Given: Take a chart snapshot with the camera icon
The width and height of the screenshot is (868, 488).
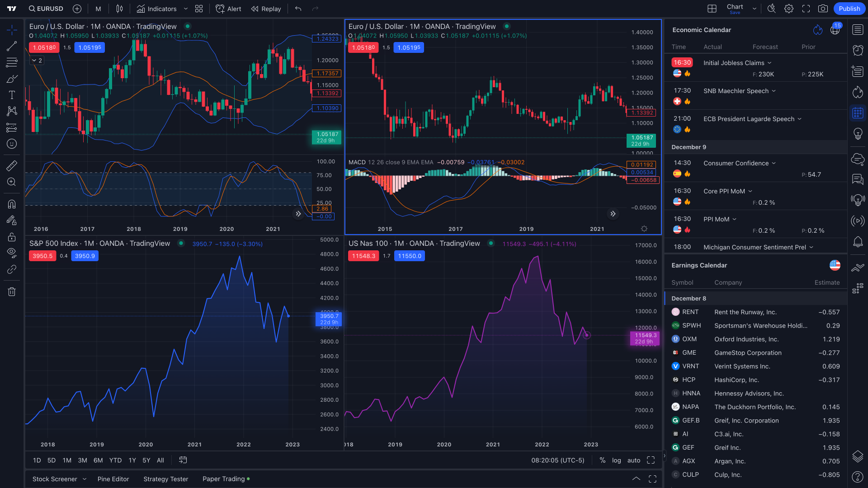Looking at the screenshot, I should click(824, 9).
